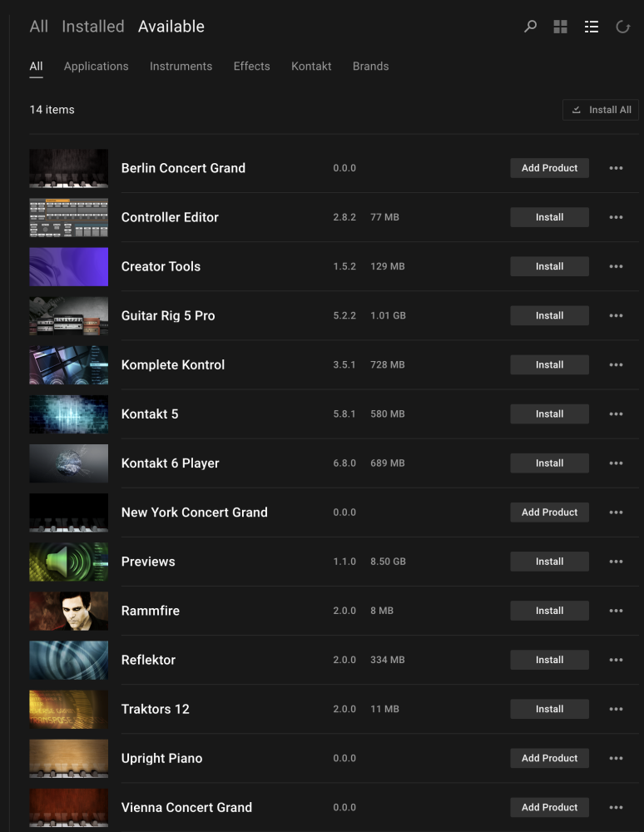Refresh the product list
644x832 pixels.
[622, 27]
